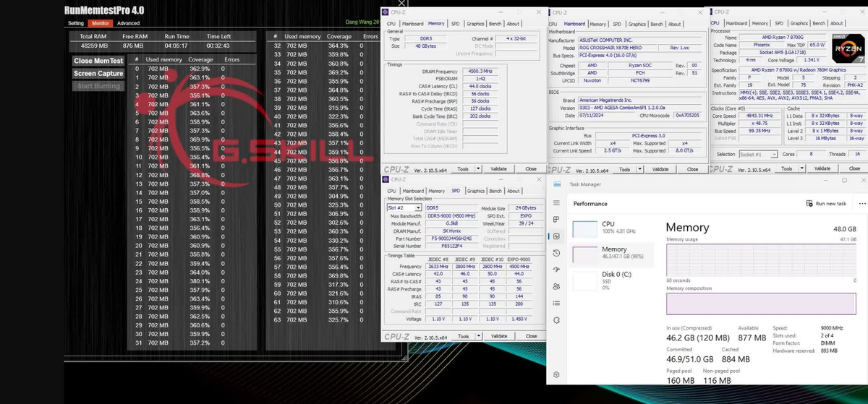Click Part Number F5-9000J4456H24G field
Image resolution: width=868 pixels, height=404 pixels.
(451, 238)
